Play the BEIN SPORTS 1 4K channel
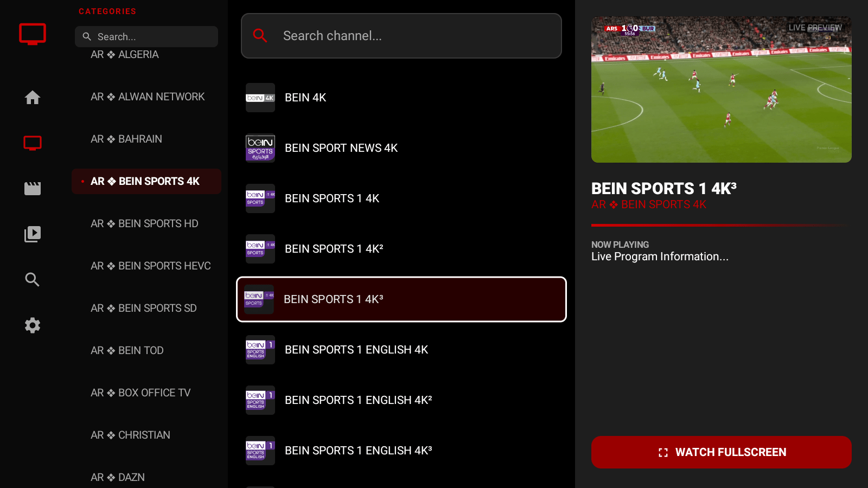This screenshot has height=488, width=868. (401, 198)
